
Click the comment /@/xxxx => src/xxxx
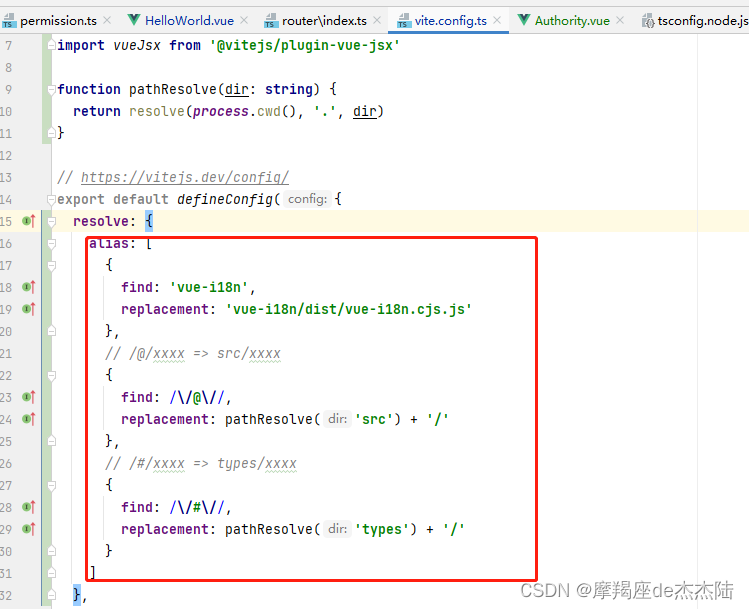click(x=193, y=353)
